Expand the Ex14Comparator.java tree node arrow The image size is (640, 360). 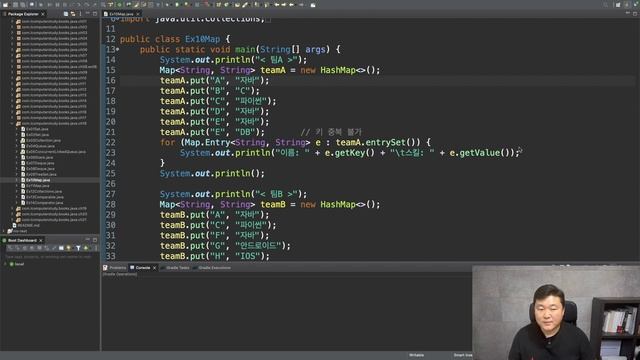click(x=17, y=203)
